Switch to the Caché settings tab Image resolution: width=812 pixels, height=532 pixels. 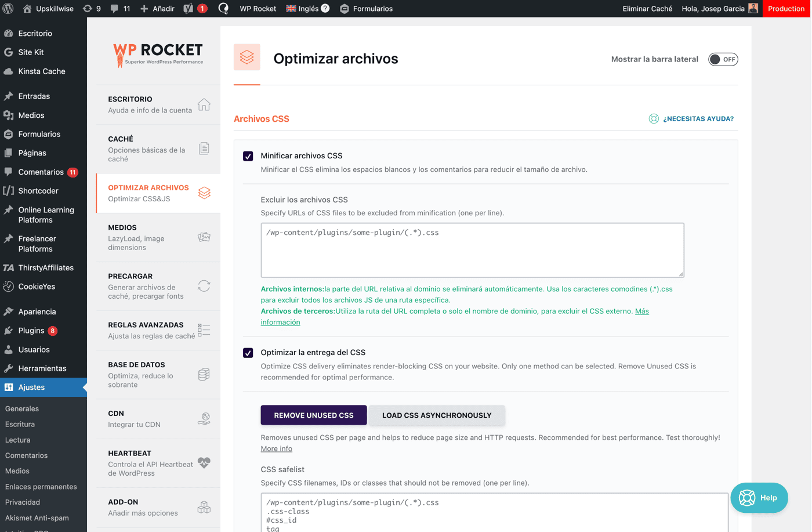pos(158,149)
